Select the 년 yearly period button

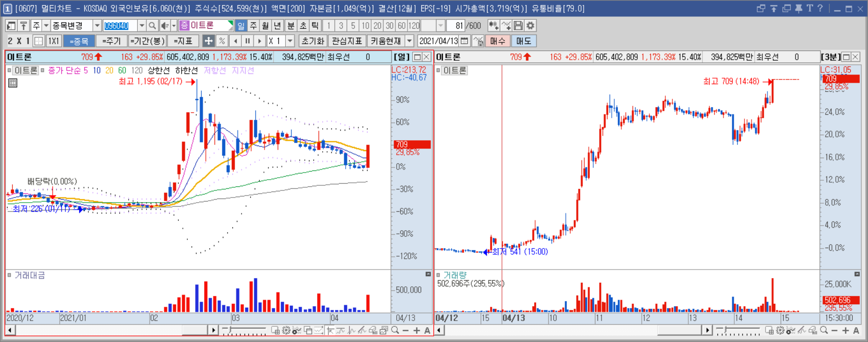pos(278,26)
